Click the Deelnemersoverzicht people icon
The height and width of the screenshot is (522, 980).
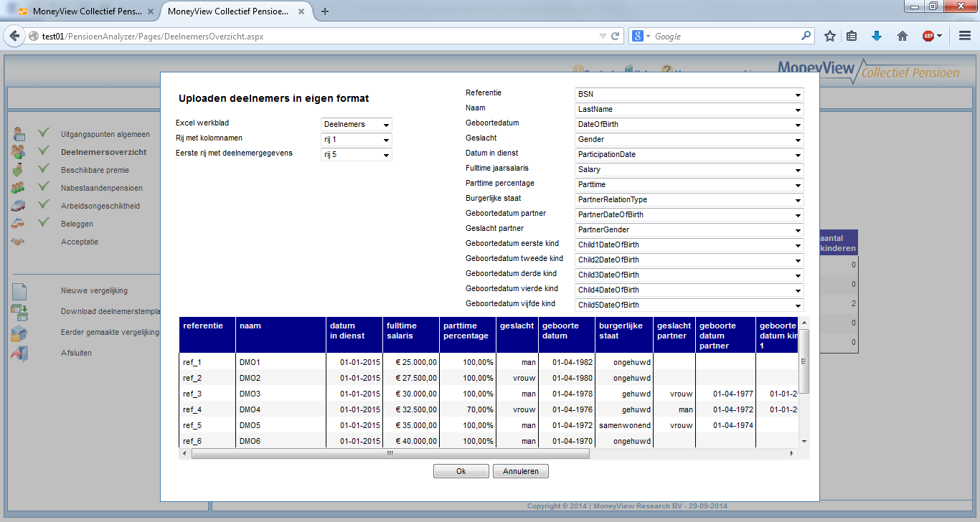pyautogui.click(x=19, y=151)
